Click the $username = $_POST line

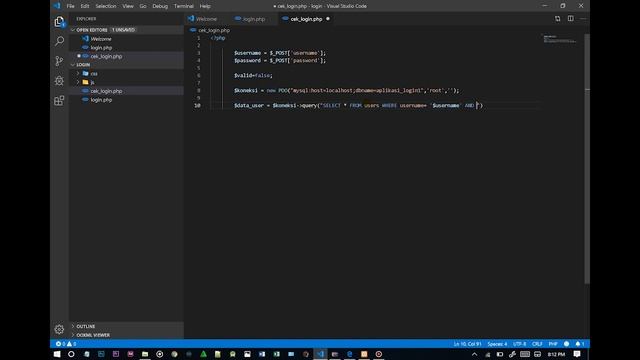(280, 53)
